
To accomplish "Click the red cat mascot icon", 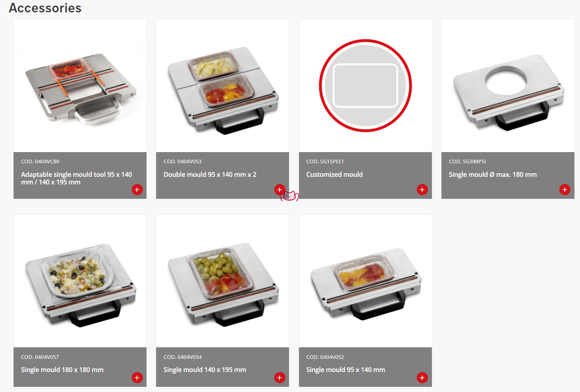I will tap(290, 196).
